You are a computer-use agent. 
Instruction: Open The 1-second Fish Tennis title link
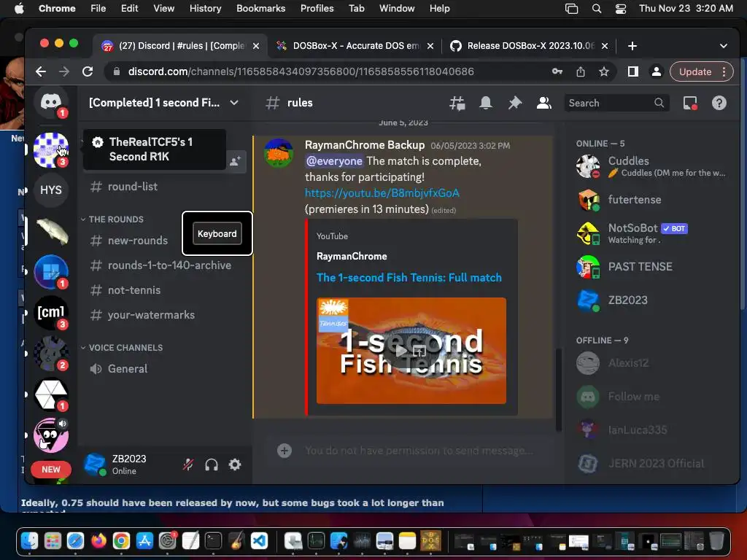pos(409,278)
